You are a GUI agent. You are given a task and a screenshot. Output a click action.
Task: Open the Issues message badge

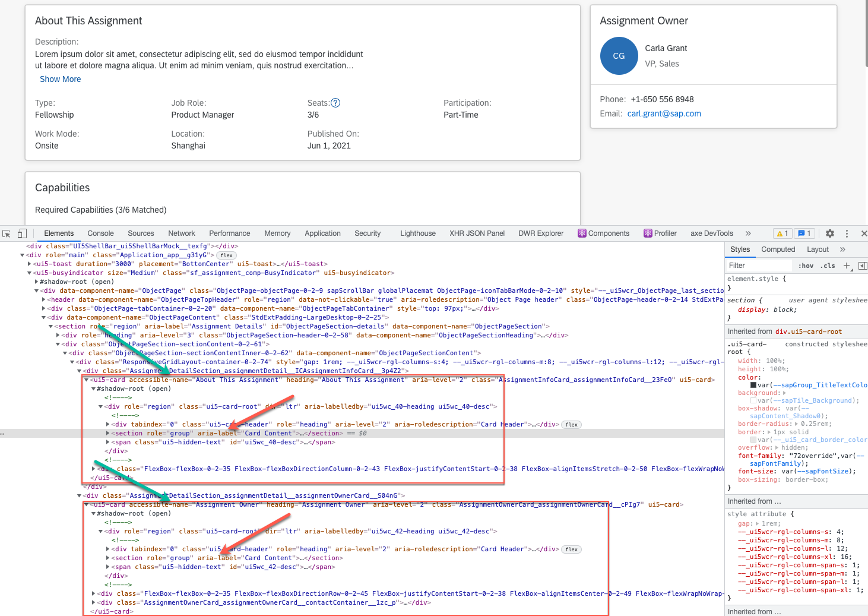[804, 233]
